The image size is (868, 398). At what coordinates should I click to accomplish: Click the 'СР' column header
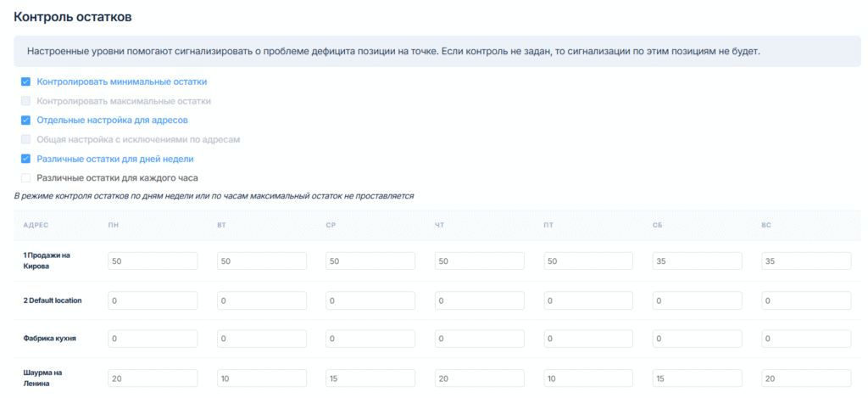click(331, 226)
